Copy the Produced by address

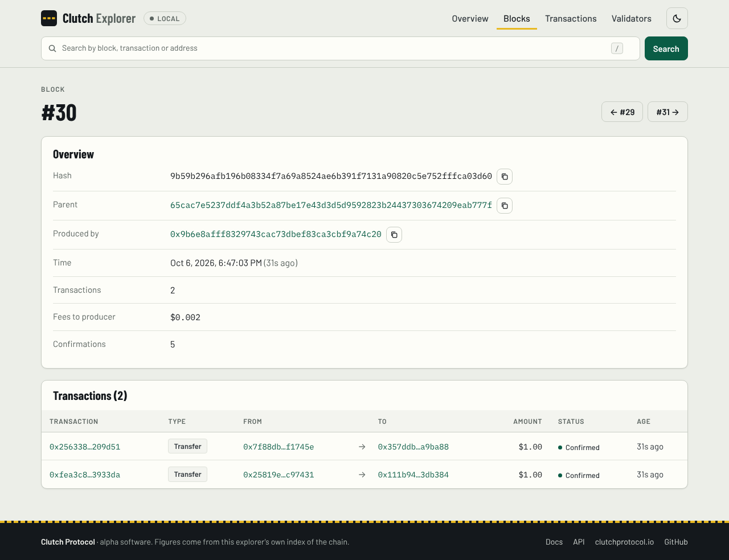click(394, 235)
